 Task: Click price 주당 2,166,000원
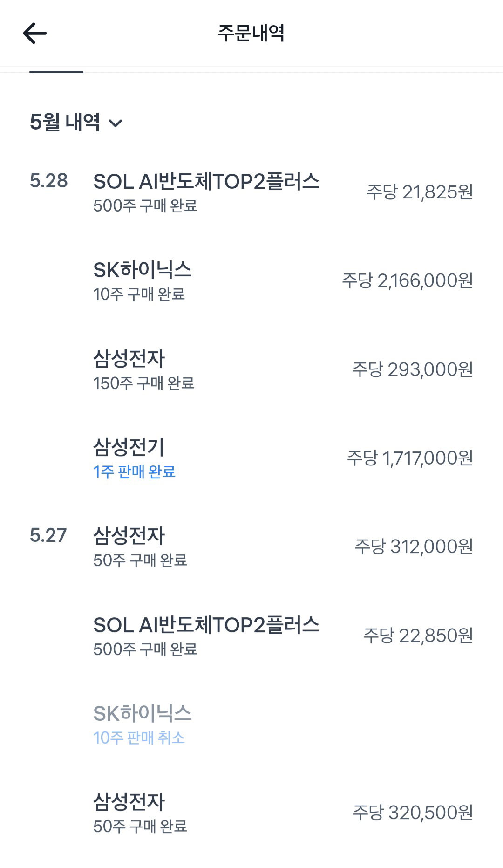[408, 280]
